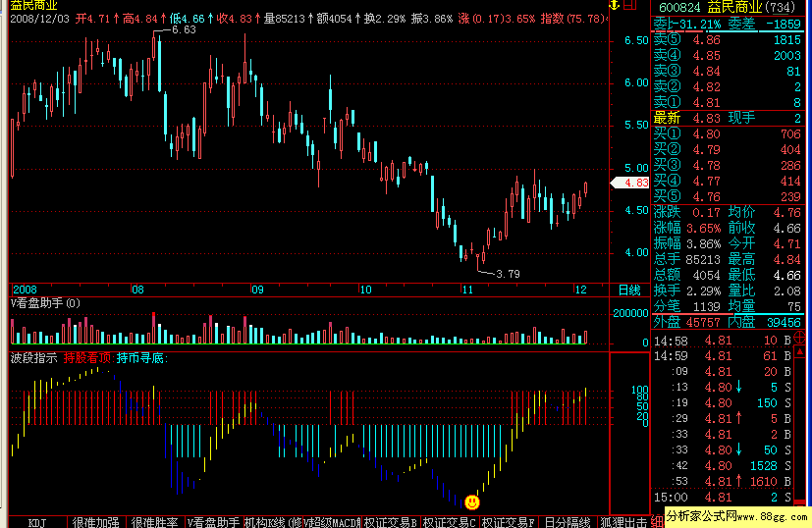Click the 分笔 1139 value
The height and width of the screenshot is (528, 812).
(x=707, y=307)
